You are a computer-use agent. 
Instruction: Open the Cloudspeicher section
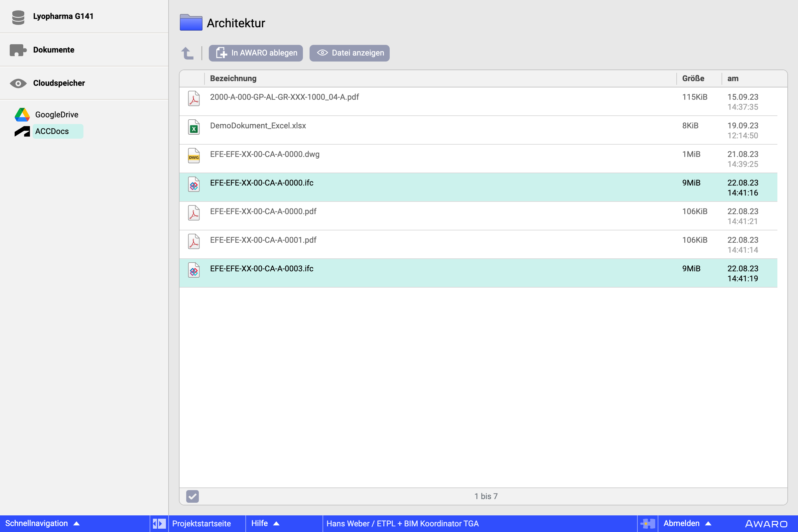[59, 83]
